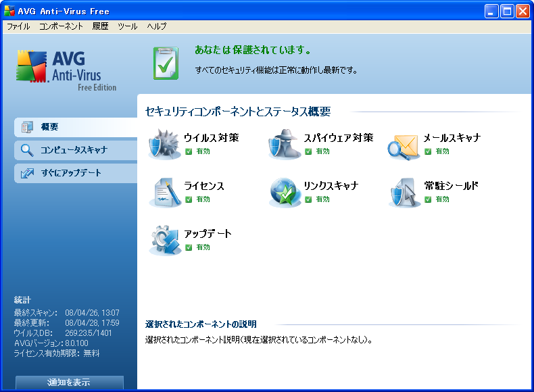
Task: Click the AVG icon in title bar
Action: click(x=9, y=11)
